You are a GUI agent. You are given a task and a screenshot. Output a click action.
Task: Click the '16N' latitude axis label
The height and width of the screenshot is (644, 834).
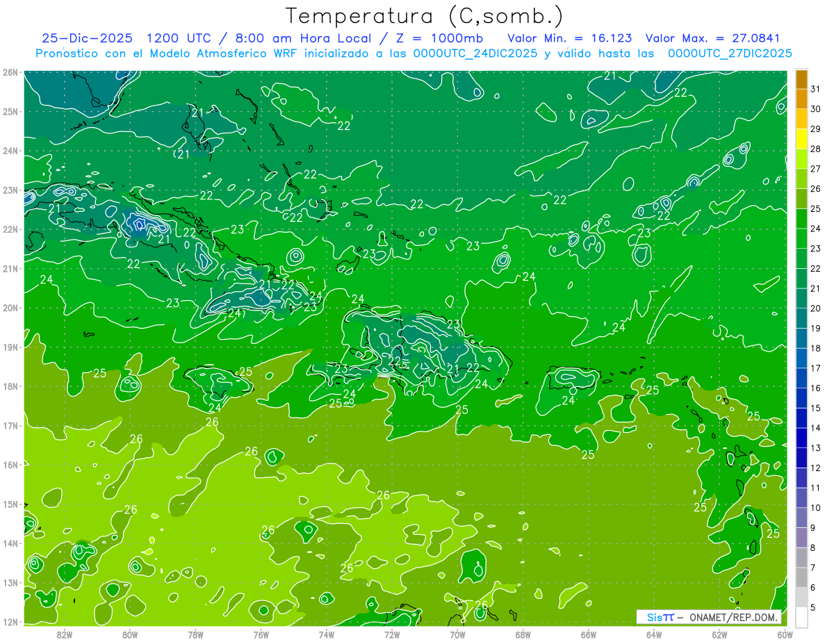click(10, 465)
